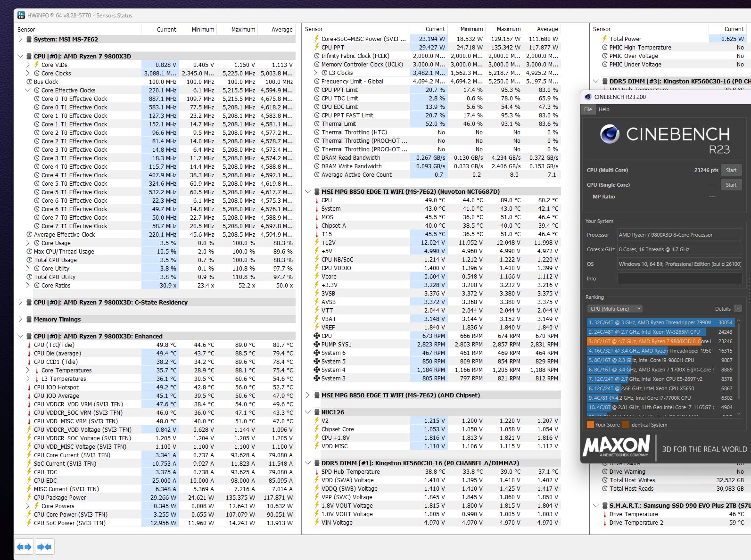This screenshot has width=751, height=560.
Task: Click the HWiNFO 64 title bar icon
Action: [x=21, y=15]
